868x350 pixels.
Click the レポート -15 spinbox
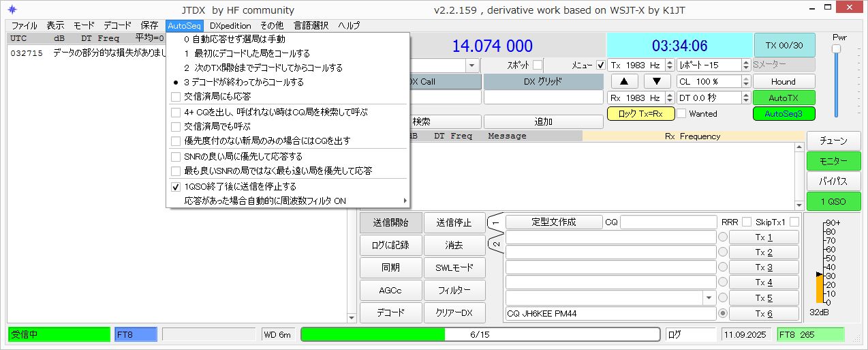tap(714, 65)
